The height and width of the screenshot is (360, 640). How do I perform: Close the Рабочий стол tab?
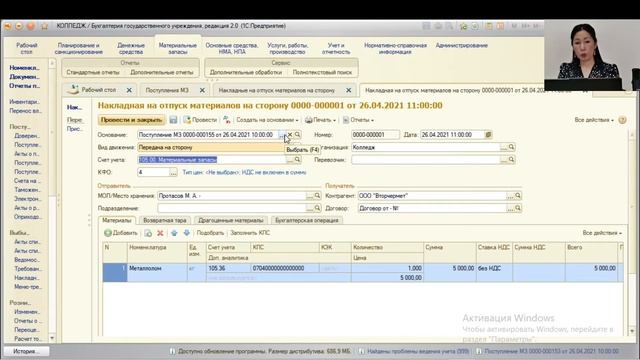pos(129,90)
